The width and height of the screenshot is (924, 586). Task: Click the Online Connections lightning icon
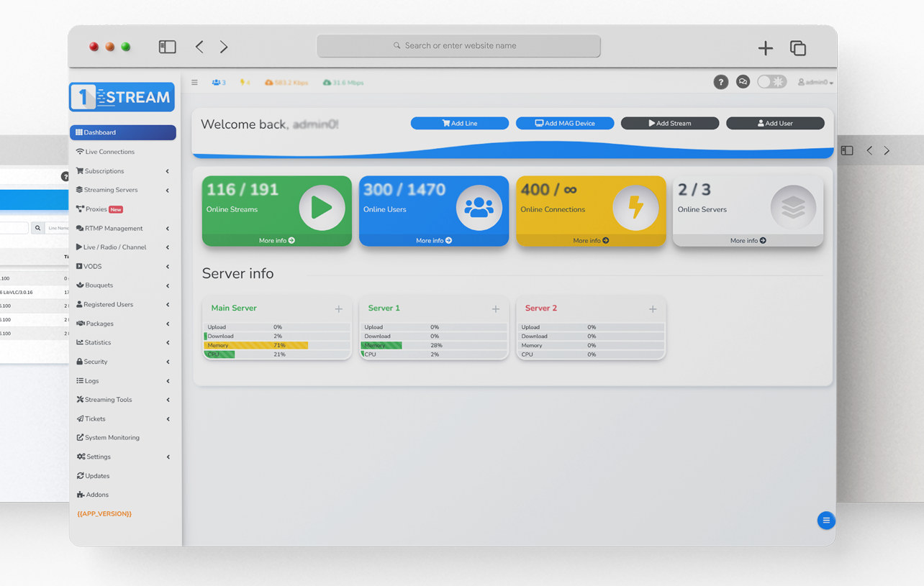[635, 208]
